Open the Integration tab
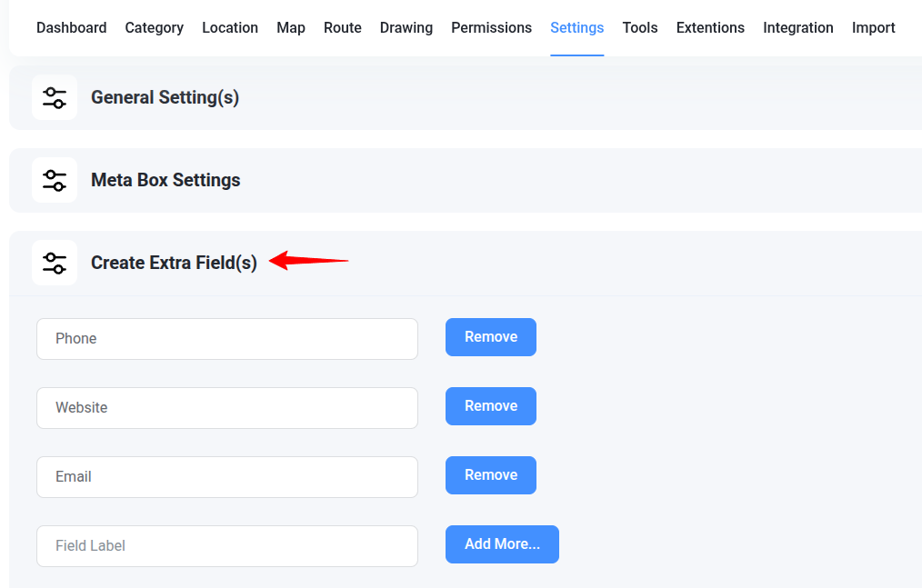Image resolution: width=922 pixels, height=588 pixels. coord(798,27)
